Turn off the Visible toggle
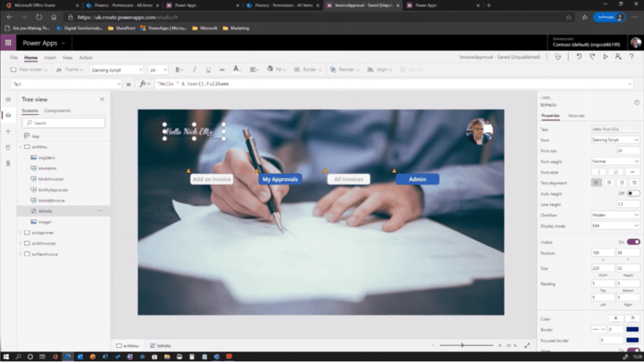Image resolution: width=644 pixels, height=362 pixels. coord(633,241)
